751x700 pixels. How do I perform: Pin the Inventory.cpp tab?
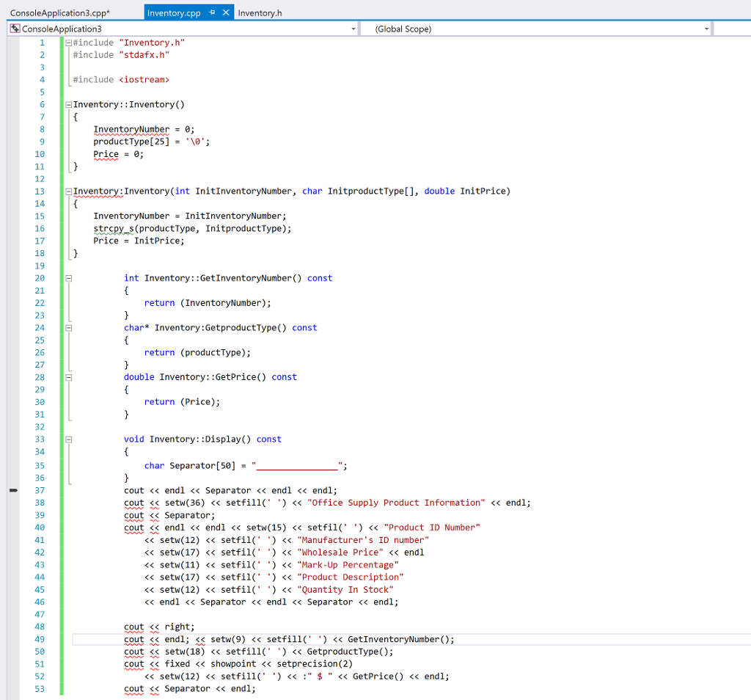click(212, 12)
